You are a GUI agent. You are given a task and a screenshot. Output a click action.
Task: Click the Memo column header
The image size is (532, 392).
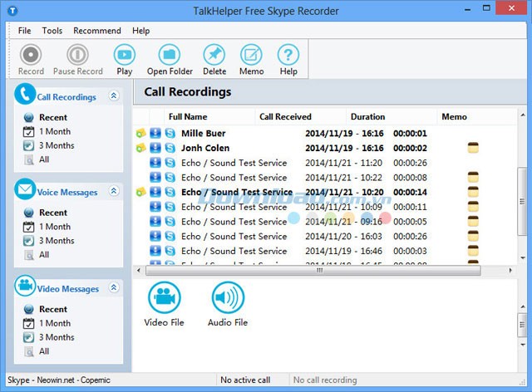(476, 116)
